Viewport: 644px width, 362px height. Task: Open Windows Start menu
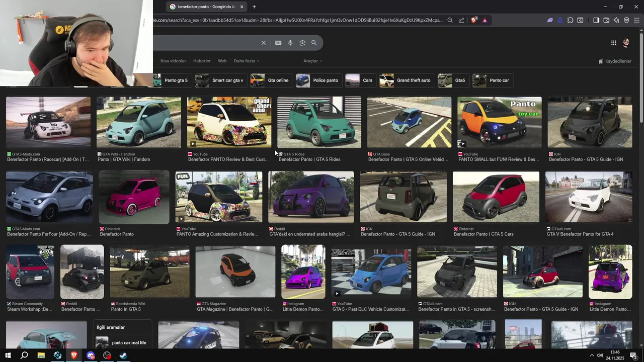[8, 355]
